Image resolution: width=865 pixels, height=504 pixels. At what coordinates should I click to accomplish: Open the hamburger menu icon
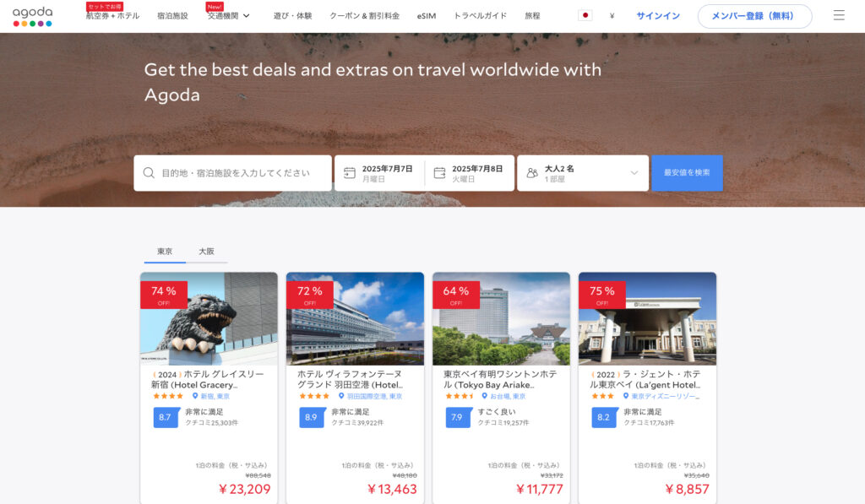(x=839, y=15)
